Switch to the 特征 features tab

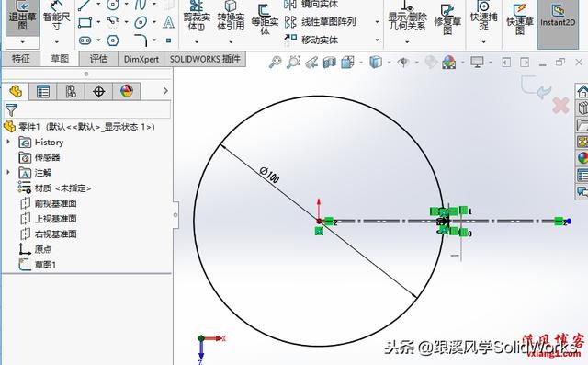[20, 59]
